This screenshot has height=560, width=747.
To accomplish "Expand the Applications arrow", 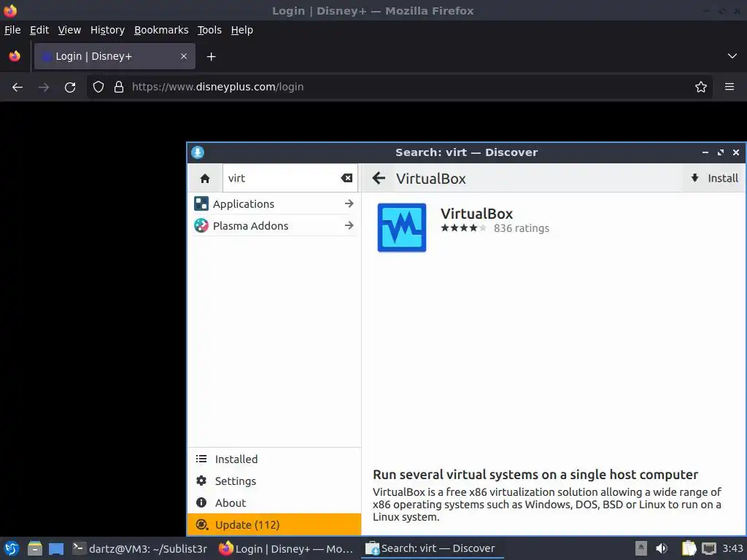I will 349,204.
